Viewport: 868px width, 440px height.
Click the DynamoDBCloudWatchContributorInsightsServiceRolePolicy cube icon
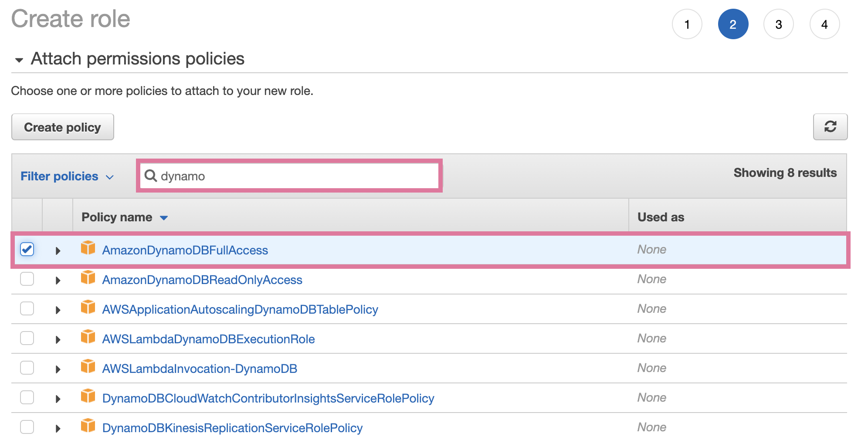pos(88,396)
